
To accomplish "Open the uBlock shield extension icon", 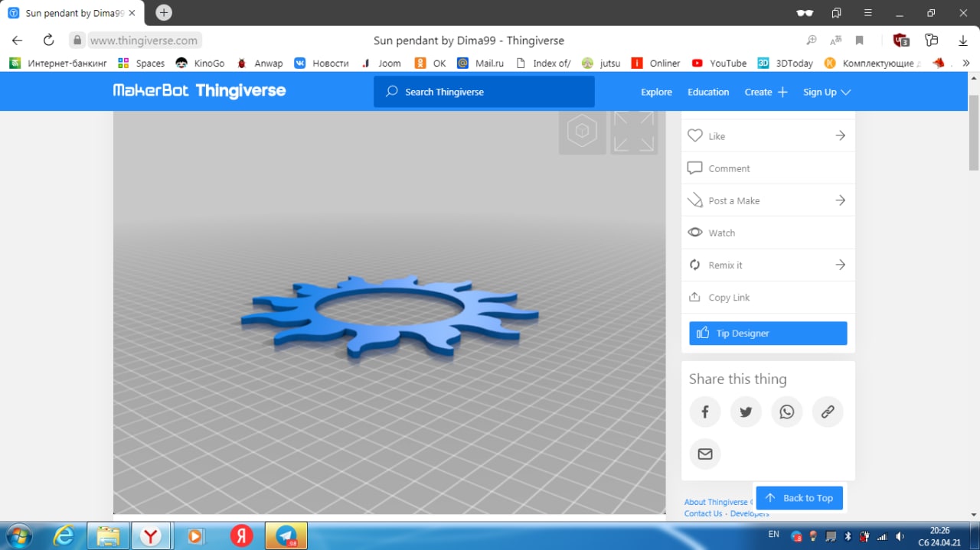I will tap(901, 41).
